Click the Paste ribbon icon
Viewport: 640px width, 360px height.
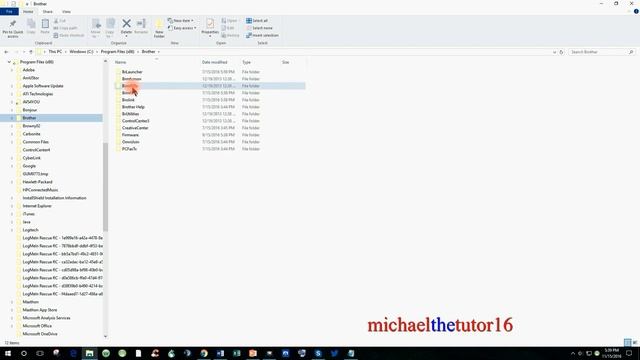coord(45,24)
